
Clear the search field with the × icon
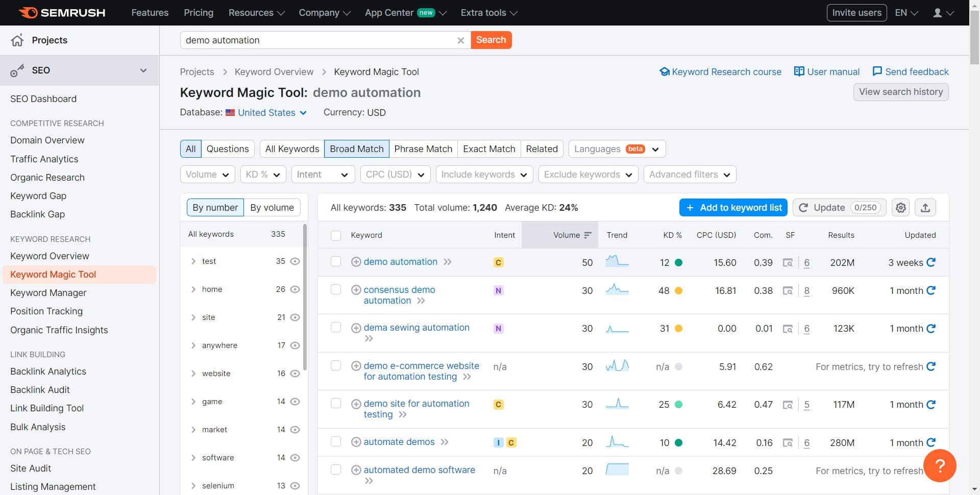pos(461,40)
